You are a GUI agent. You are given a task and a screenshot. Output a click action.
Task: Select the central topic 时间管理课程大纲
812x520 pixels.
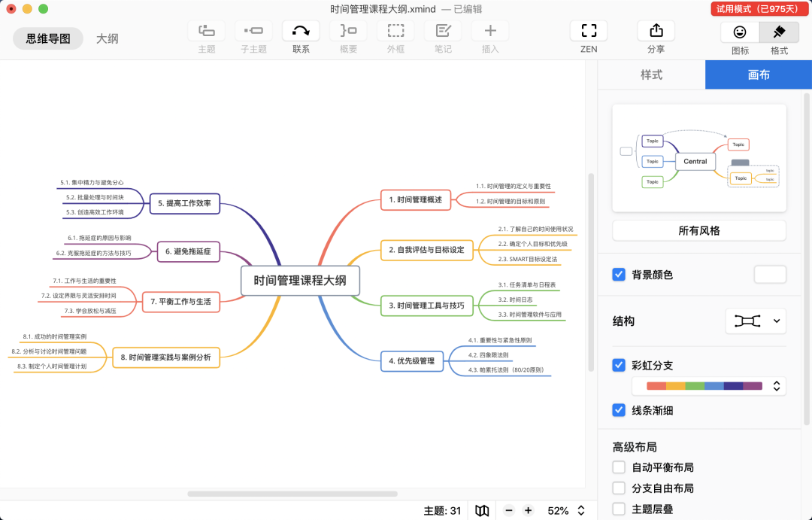[300, 281]
